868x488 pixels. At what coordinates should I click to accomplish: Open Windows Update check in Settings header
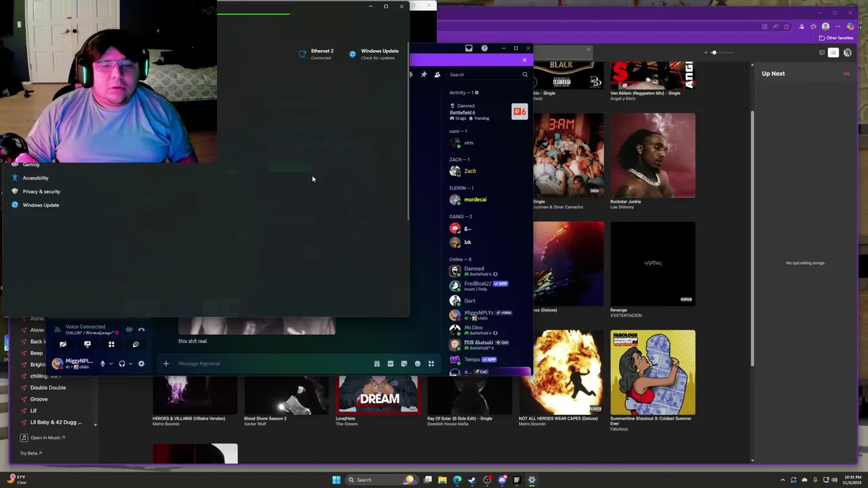[374, 54]
